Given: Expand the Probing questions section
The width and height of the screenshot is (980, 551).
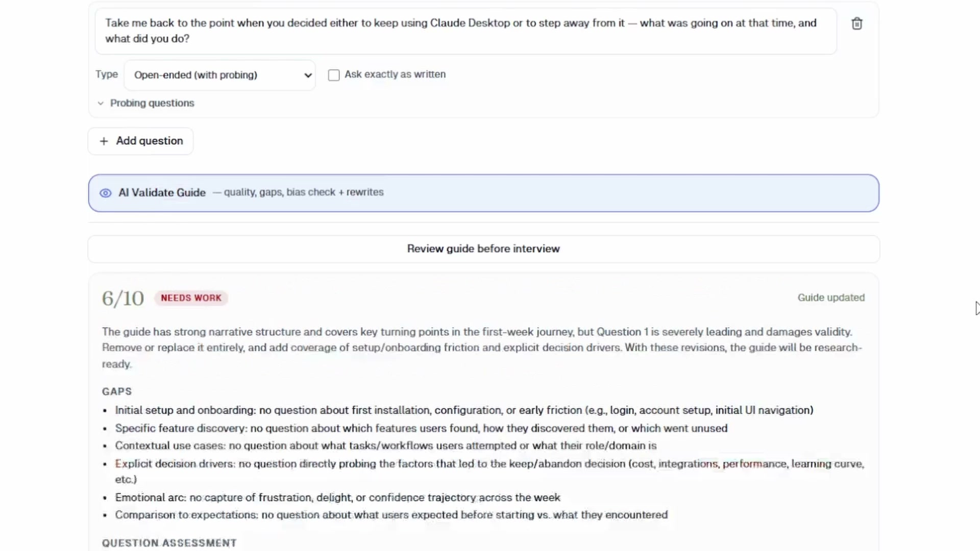Looking at the screenshot, I should [x=146, y=103].
